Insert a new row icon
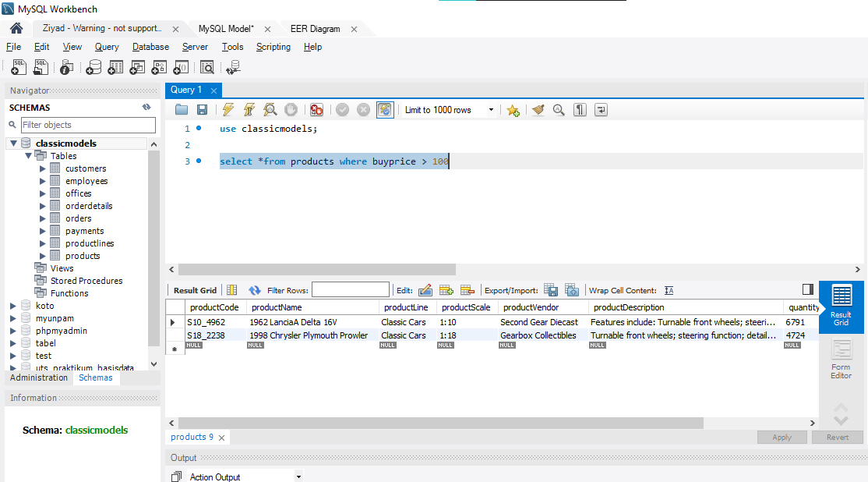Image resolution: width=868 pixels, height=482 pixels. [446, 290]
